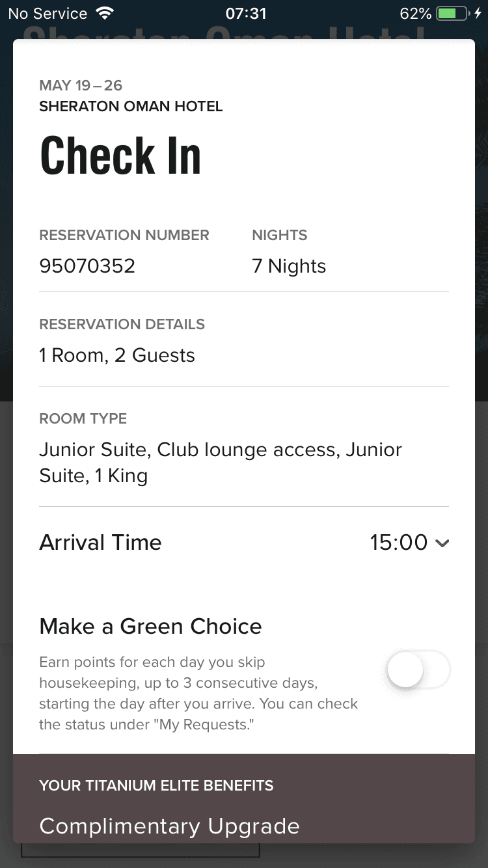
Task: Open Complimentary Upgrade benefit
Action: coord(169,826)
